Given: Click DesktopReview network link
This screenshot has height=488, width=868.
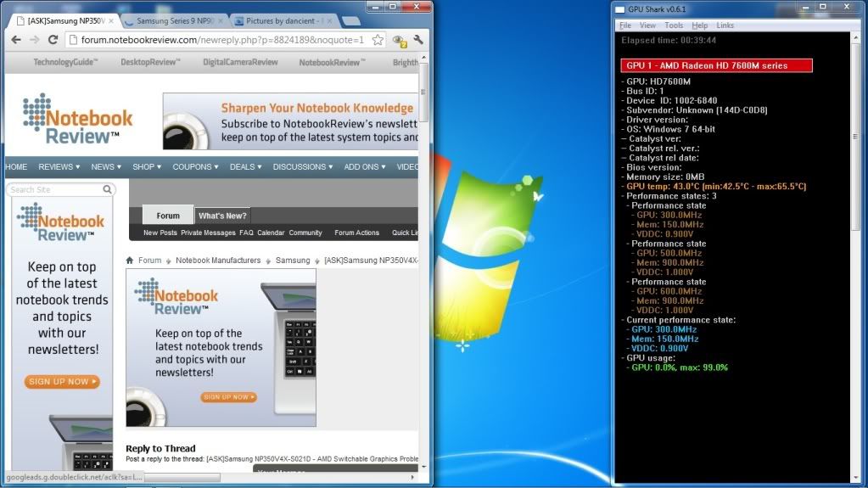Looking at the screenshot, I should [150, 62].
